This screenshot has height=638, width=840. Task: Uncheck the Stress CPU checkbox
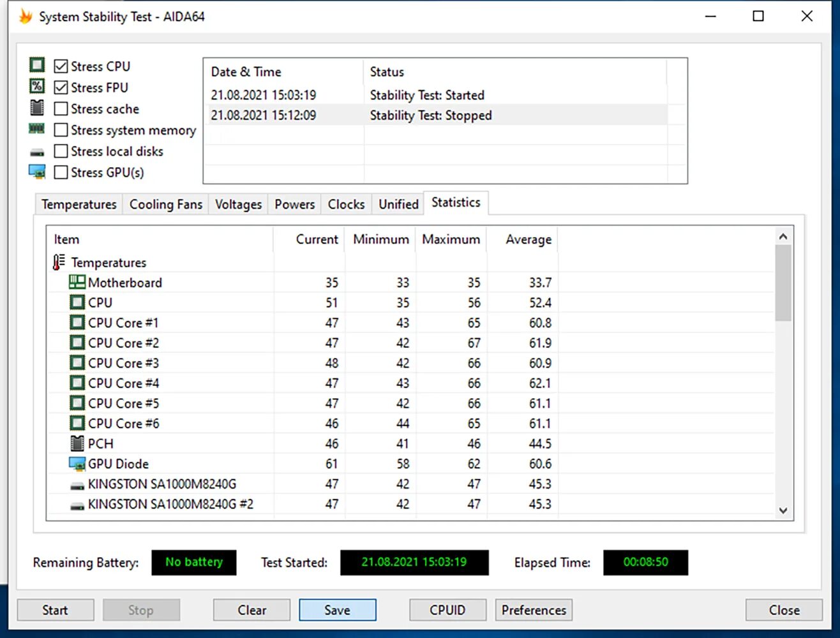point(61,66)
